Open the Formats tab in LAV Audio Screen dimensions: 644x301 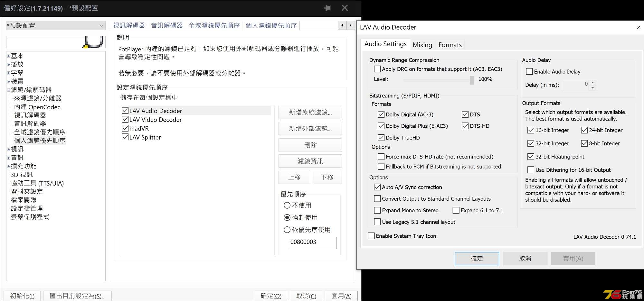tap(450, 45)
